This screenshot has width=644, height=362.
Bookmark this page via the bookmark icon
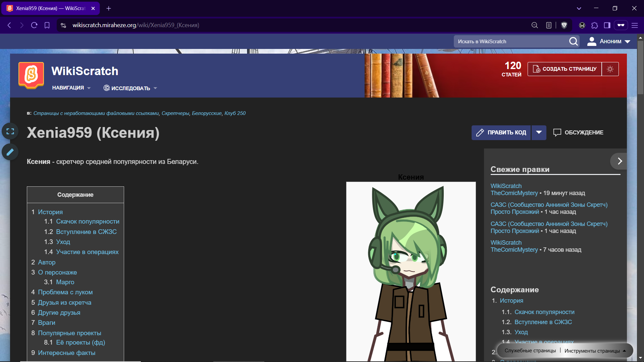click(x=47, y=25)
